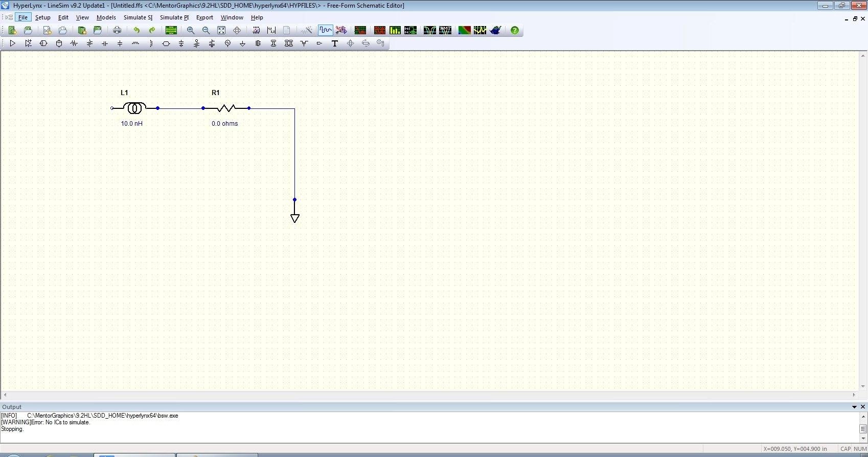Click the horizontal scrollbar right arrow
The image size is (868, 457).
[854, 395]
